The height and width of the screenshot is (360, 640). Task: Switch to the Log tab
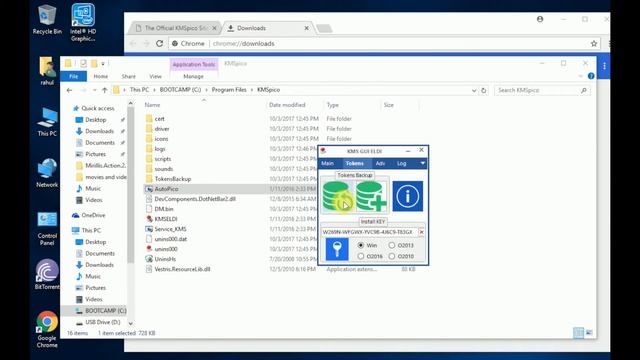point(402,163)
